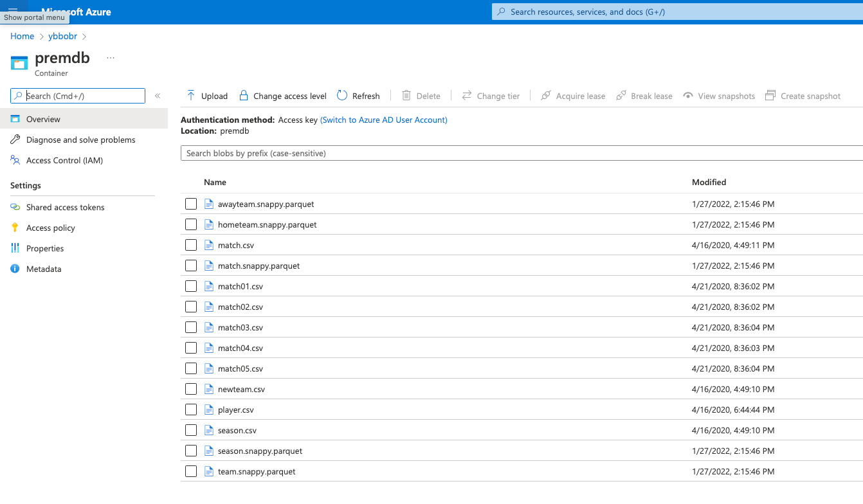
Task: Click Switch to Azure AD User Account
Action: 383,120
